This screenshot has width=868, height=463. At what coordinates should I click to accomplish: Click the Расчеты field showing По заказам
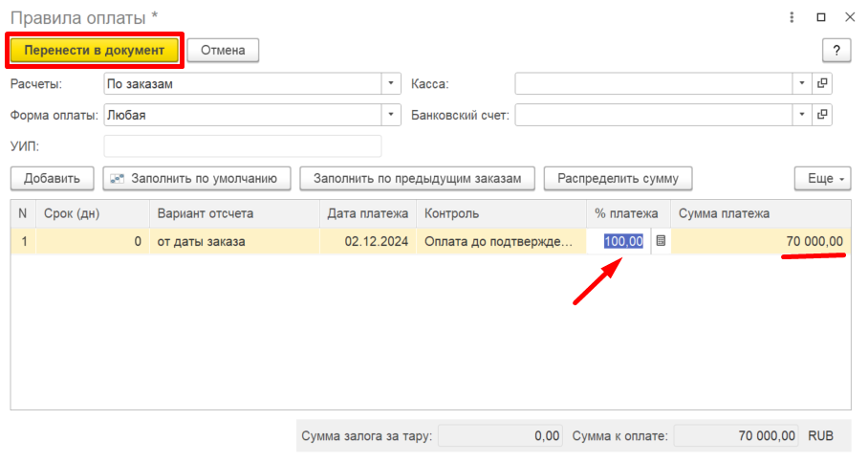point(243,83)
